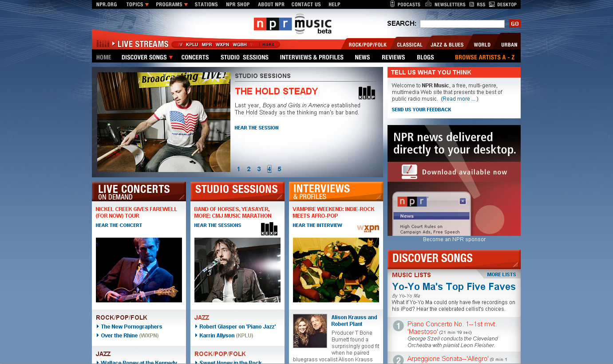Open the Nickel Creek concert photo thumbnail
The image size is (613, 364).
click(139, 270)
